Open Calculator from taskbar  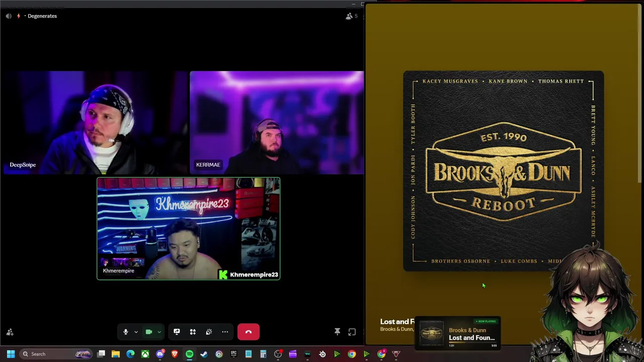click(263, 354)
